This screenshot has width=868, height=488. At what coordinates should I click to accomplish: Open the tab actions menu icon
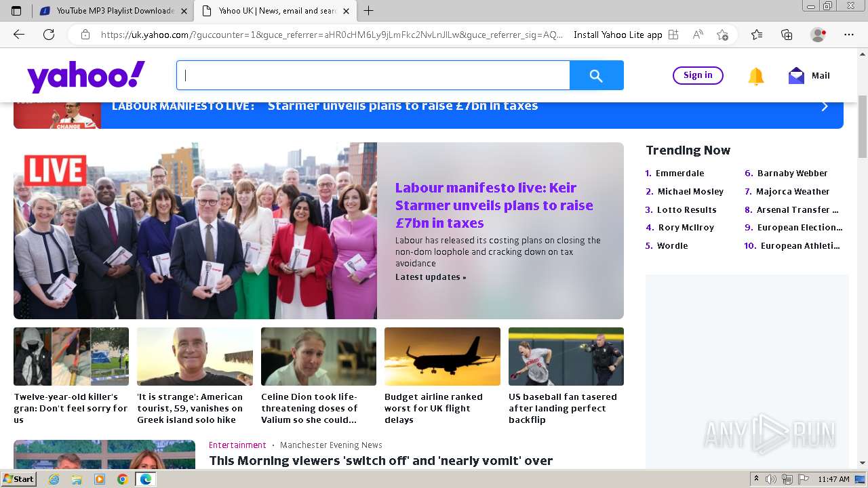click(17, 11)
